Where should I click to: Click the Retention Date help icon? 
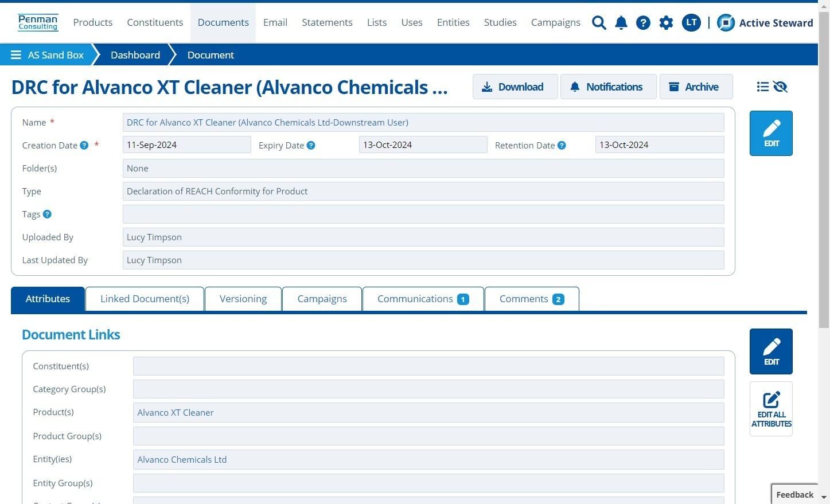[562, 145]
